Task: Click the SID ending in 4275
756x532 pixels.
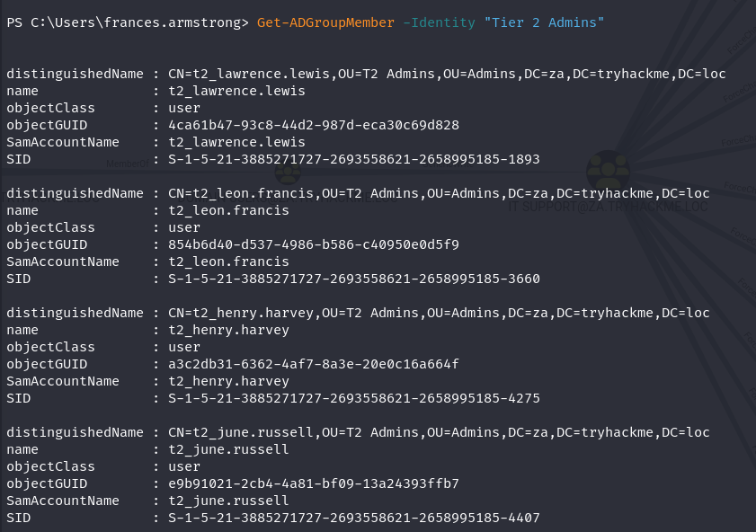Action: tap(354, 398)
